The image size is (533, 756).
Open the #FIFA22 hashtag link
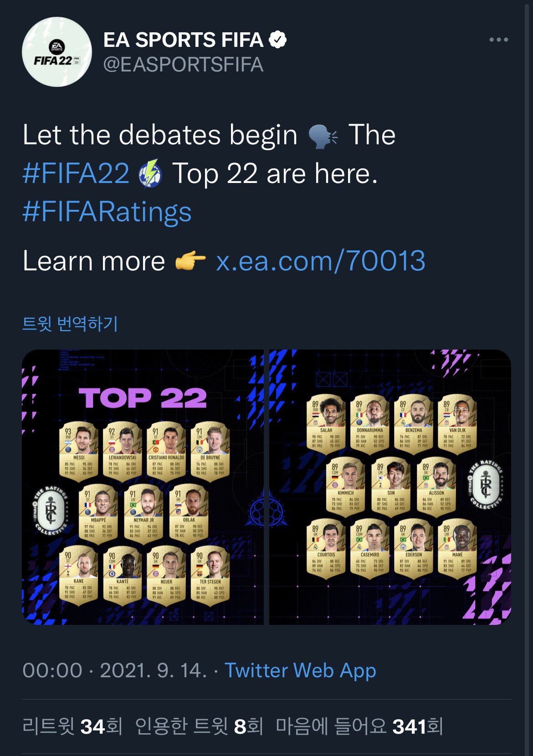click(x=76, y=173)
